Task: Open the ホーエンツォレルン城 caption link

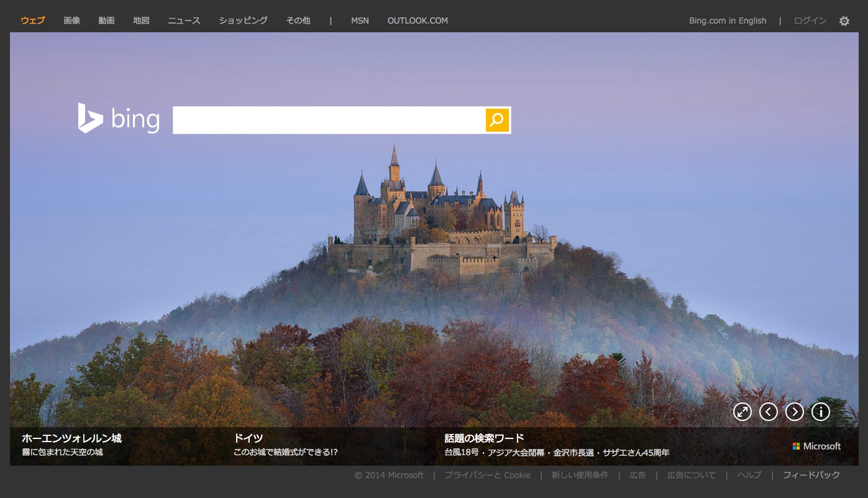Action: (x=71, y=438)
